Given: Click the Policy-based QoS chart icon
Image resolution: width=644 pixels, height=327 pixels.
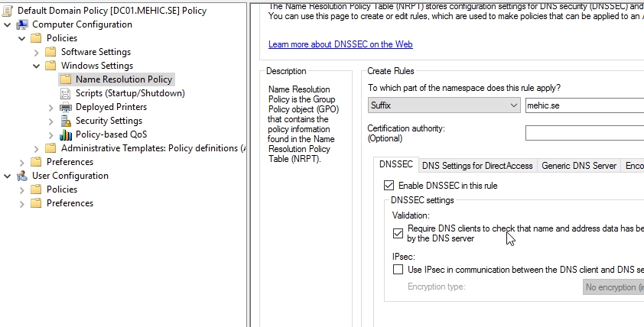Looking at the screenshot, I should click(66, 134).
